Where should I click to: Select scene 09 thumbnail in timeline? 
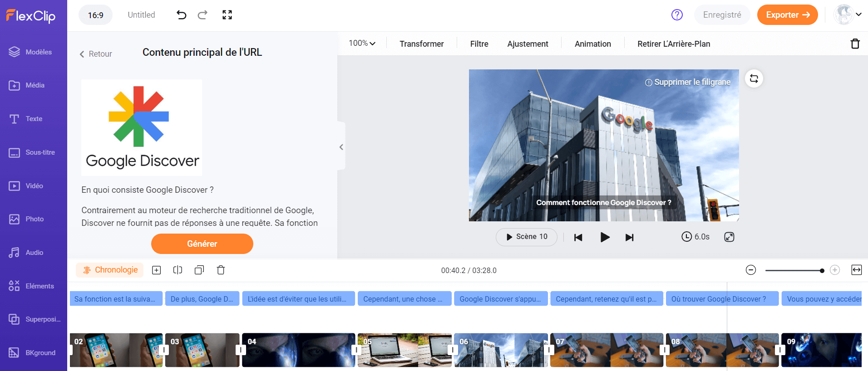point(821,350)
